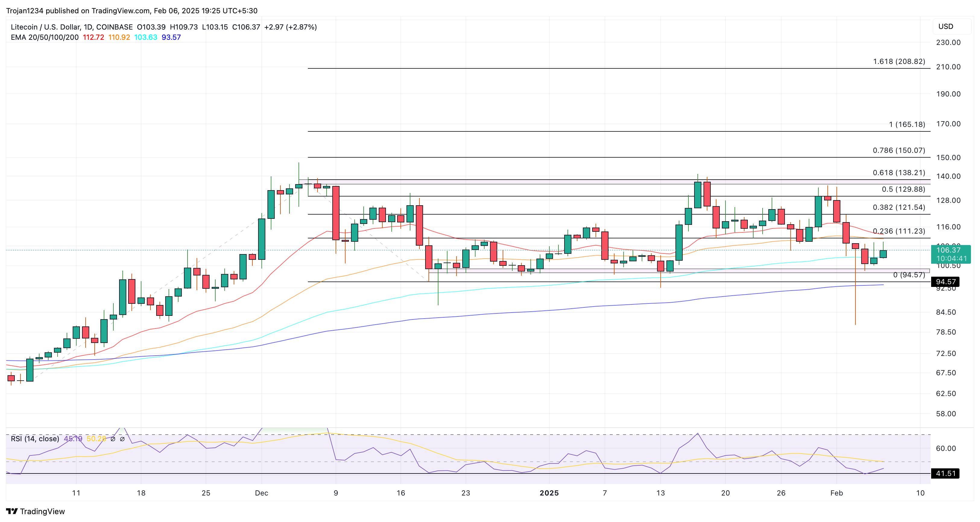Click the purple RSI value 45.19

point(73,439)
